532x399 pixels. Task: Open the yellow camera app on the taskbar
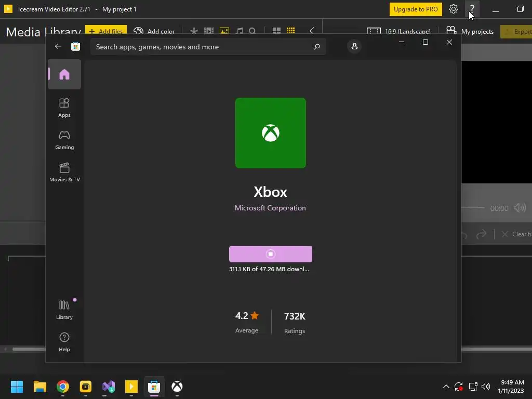(x=86, y=387)
